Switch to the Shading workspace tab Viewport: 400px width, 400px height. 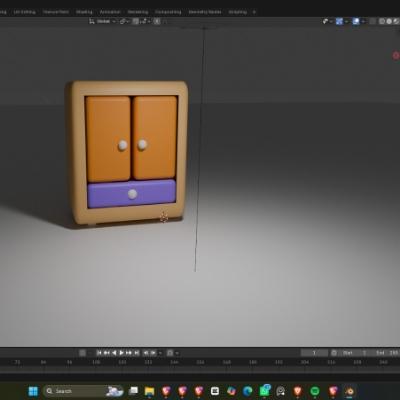84,12
